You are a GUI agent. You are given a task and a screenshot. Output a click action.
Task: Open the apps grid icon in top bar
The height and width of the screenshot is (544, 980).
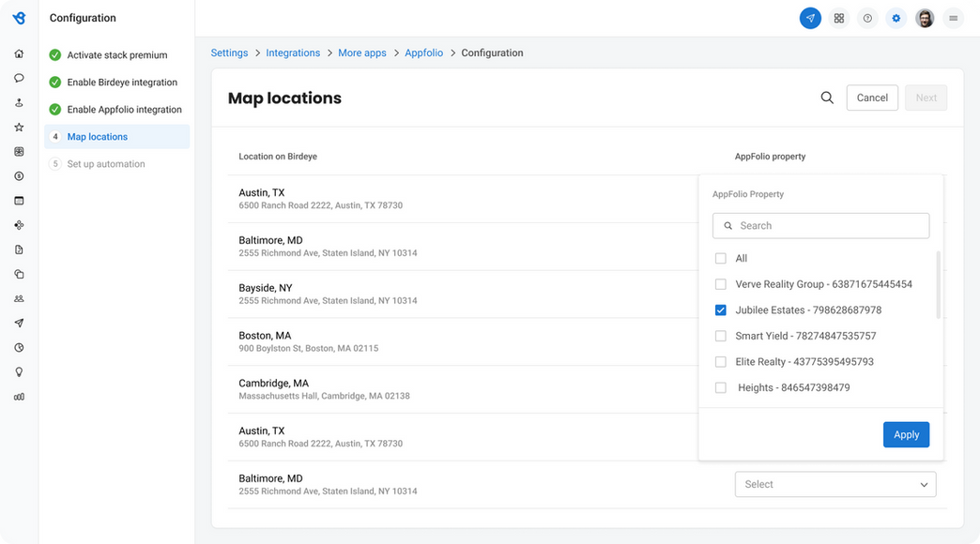pos(839,18)
